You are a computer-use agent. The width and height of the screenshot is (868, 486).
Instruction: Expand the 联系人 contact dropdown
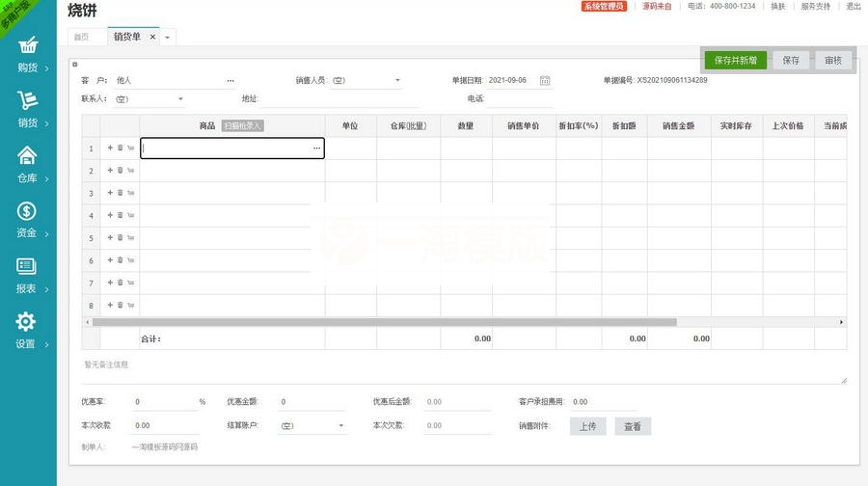point(180,99)
